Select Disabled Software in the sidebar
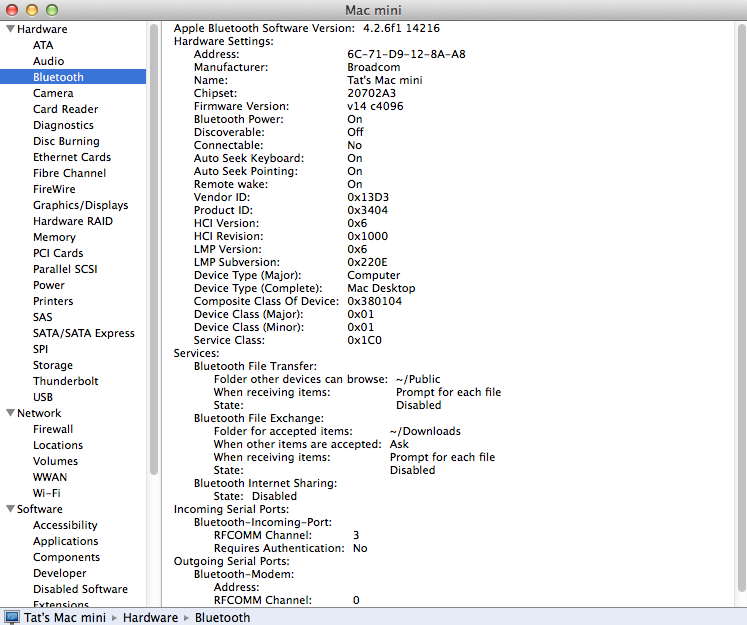The image size is (747, 625). 80,589
